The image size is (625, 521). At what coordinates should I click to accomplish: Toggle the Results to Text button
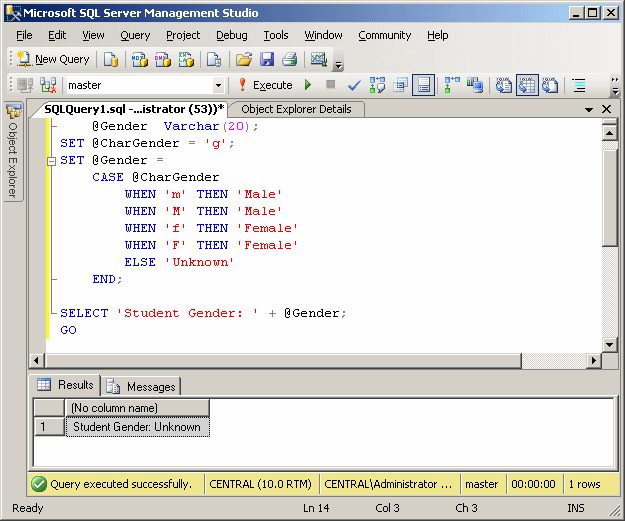pos(504,85)
